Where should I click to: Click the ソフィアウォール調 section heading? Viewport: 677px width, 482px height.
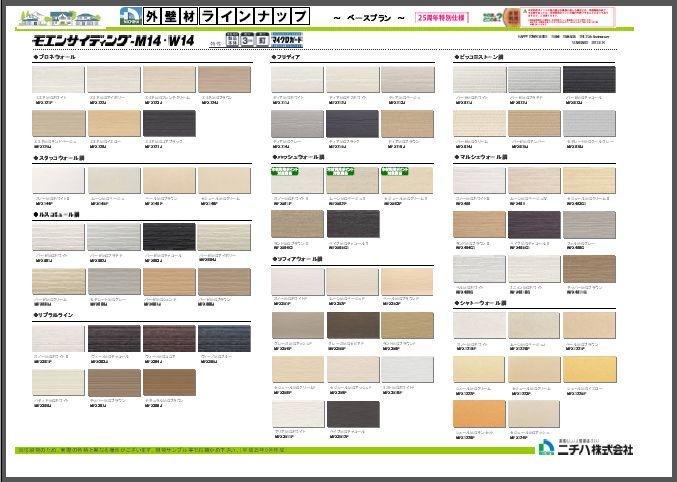pyautogui.click(x=297, y=259)
